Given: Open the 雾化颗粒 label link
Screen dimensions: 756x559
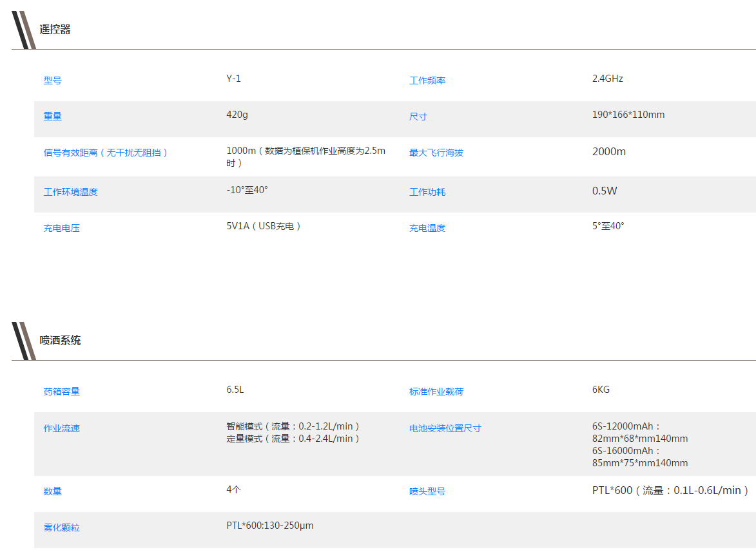Looking at the screenshot, I should [62, 527].
